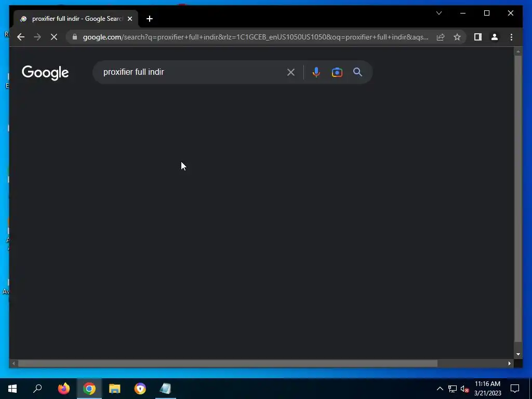Click the forward navigation arrow
Image resolution: width=532 pixels, height=399 pixels.
click(37, 37)
